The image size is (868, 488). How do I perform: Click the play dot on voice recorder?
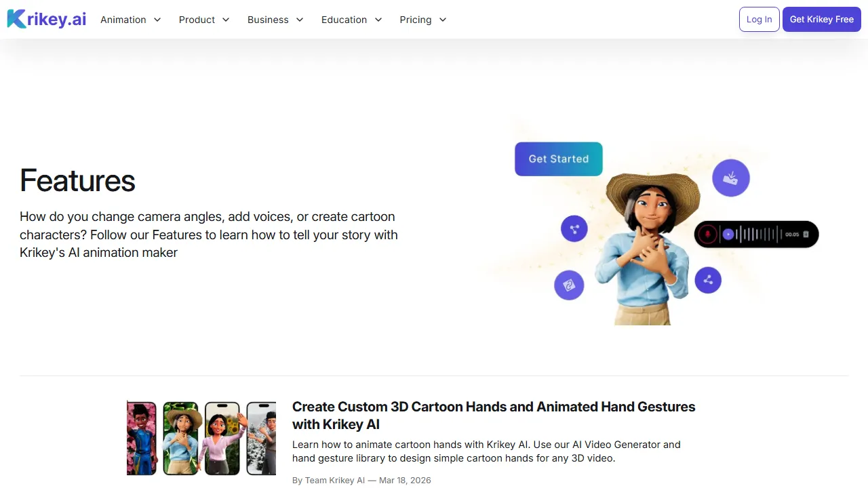728,235
